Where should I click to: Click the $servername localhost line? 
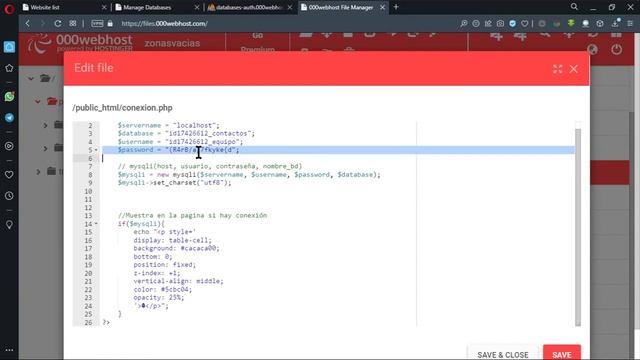[x=169, y=125]
